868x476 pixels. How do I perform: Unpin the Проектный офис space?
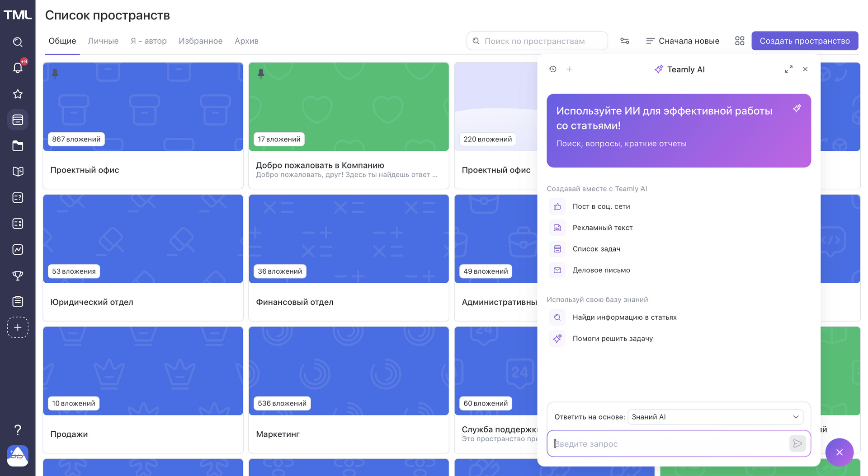(x=55, y=74)
